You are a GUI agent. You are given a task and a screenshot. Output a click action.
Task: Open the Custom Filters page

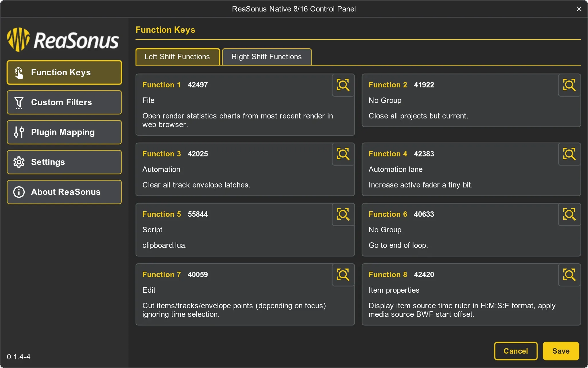click(x=64, y=102)
